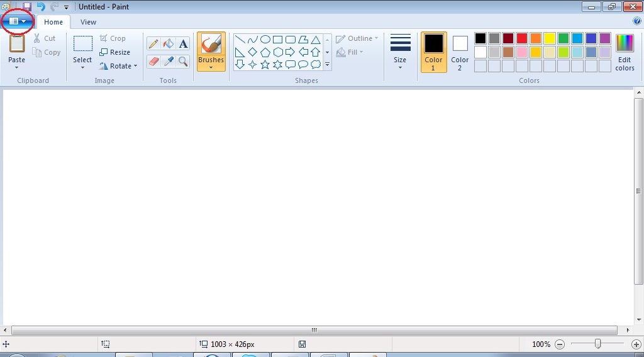Viewport: 644px width, 357px height.
Task: Pick the purple color swatch
Action: tap(605, 38)
